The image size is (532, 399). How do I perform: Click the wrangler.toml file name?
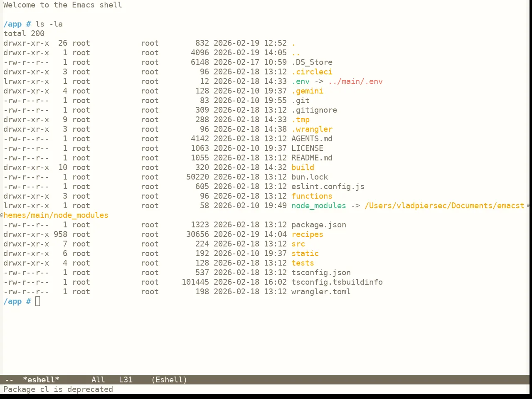[321, 292]
